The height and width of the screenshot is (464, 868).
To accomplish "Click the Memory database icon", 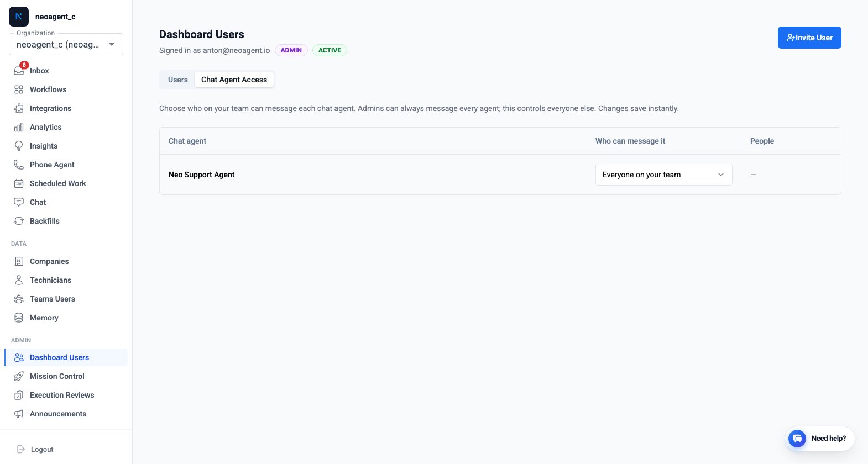I will coord(19,318).
